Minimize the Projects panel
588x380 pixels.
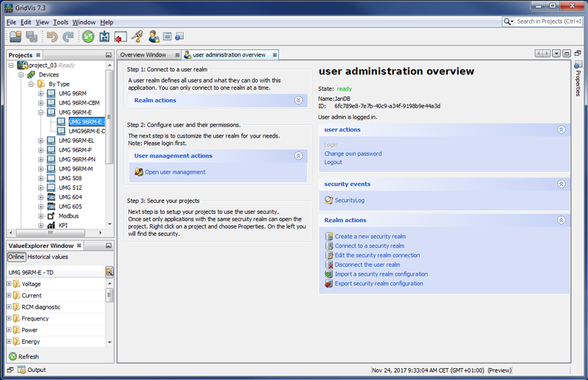pos(108,55)
